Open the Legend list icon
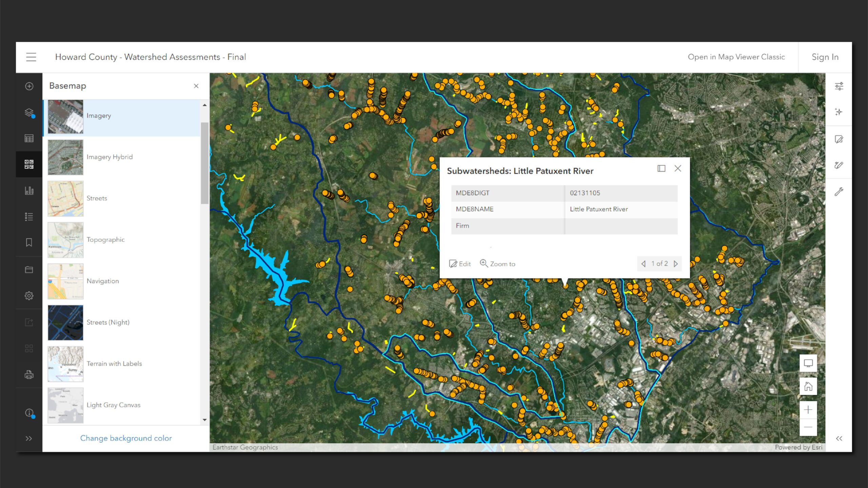 (29, 217)
